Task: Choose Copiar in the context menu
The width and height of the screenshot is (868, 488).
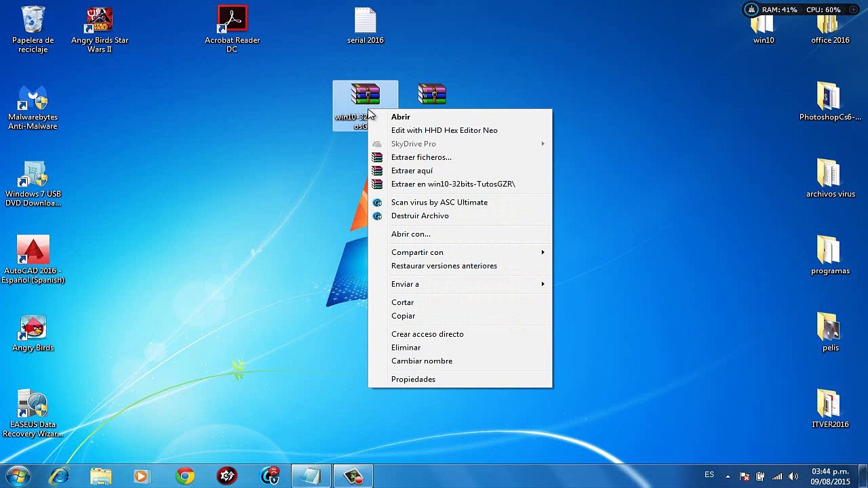Action: 460,316
